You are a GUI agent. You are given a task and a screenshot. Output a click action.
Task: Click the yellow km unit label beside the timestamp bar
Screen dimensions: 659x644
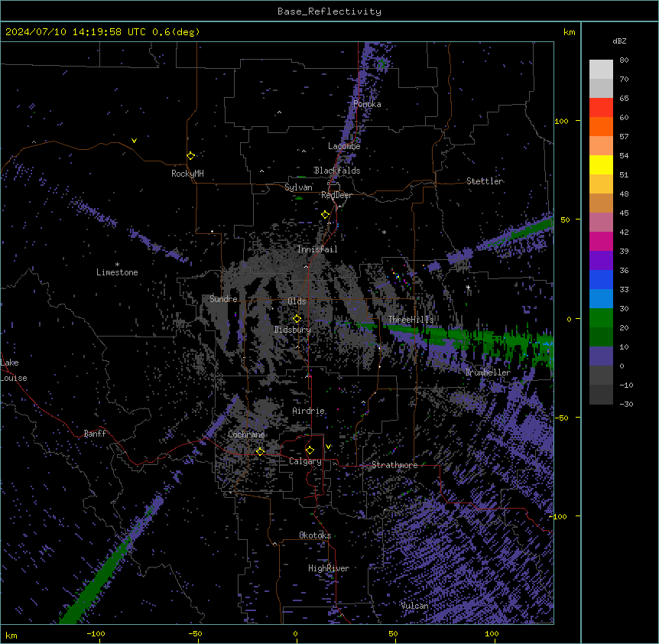[570, 32]
